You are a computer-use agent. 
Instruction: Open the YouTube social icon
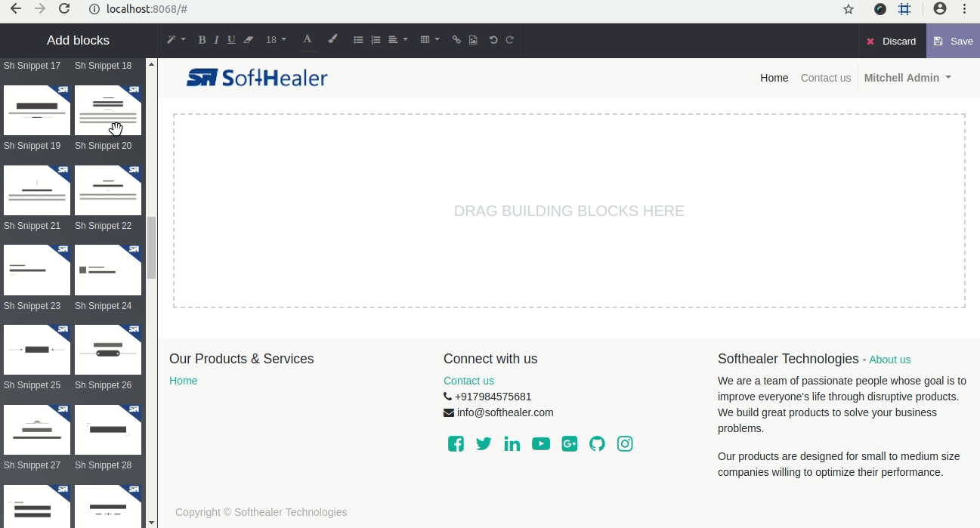(x=541, y=443)
